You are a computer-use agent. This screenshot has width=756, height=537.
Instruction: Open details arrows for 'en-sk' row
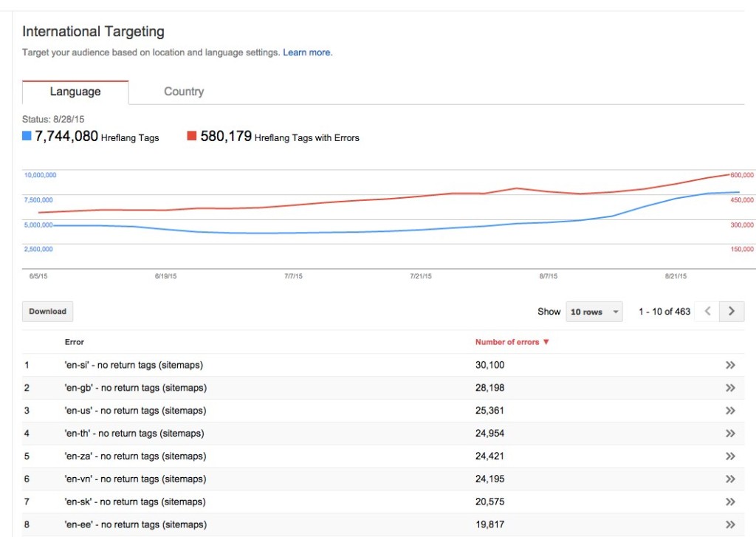click(x=730, y=502)
